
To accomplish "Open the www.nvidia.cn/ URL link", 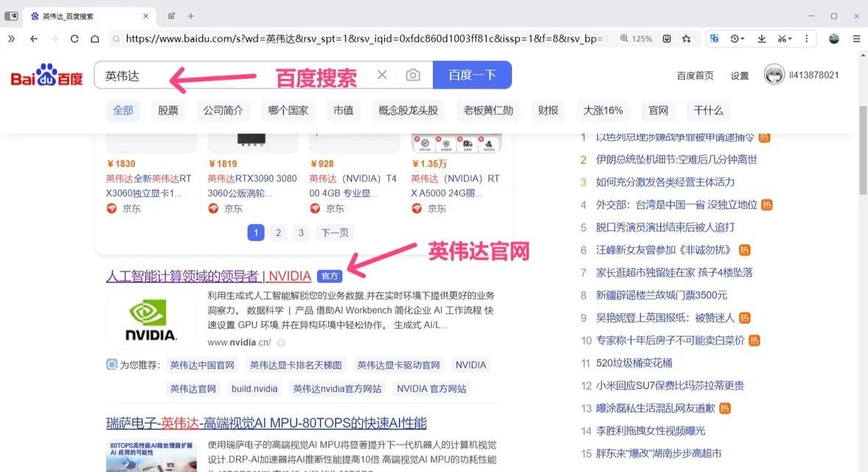I will (x=239, y=342).
